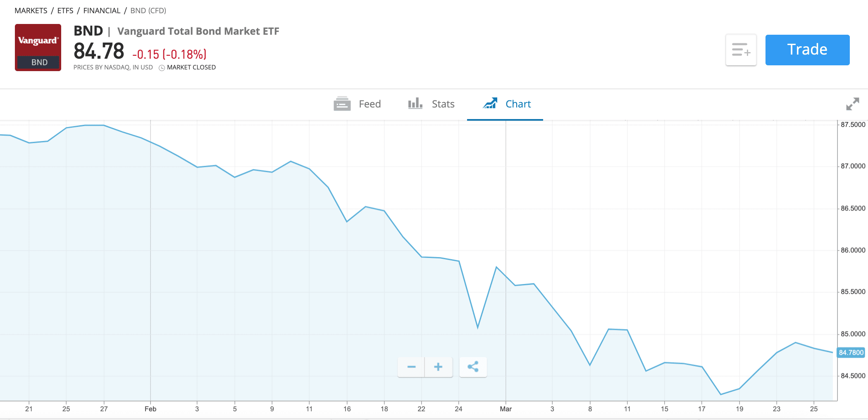
Task: Click the Mar label on time axis
Action: 506,409
